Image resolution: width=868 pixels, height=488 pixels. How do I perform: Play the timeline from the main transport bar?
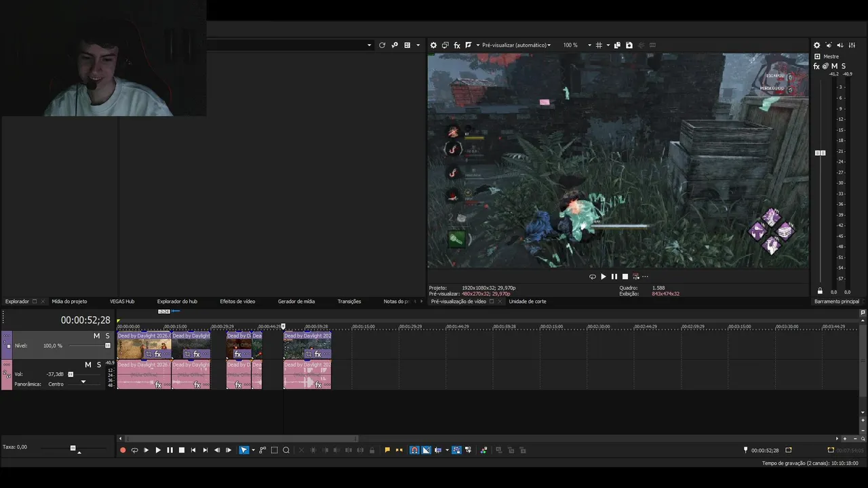point(158,450)
